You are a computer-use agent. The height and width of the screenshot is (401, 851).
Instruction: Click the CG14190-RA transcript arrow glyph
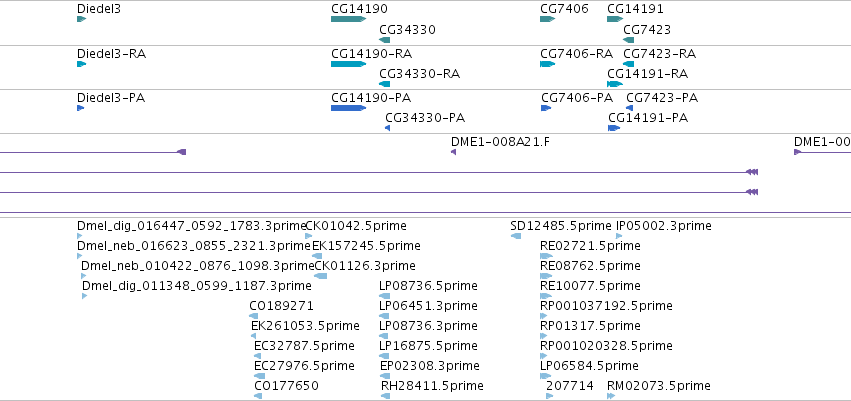pos(348,64)
